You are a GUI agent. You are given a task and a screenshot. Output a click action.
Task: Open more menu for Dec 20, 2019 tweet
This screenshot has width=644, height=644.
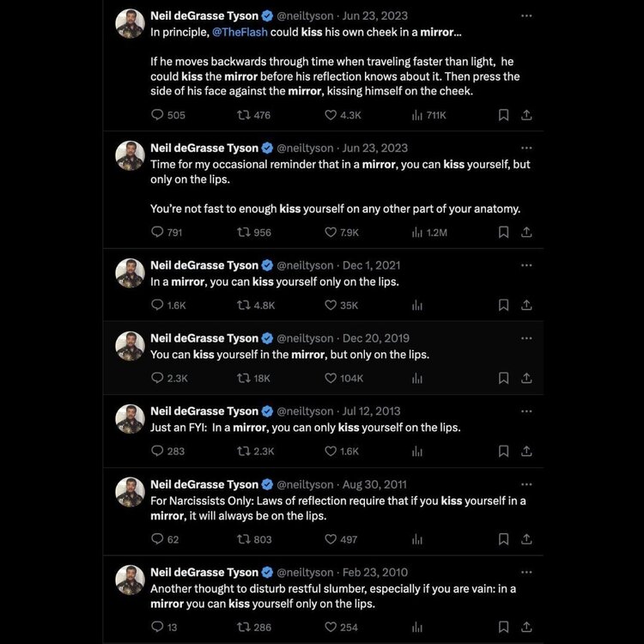pyautogui.click(x=526, y=338)
